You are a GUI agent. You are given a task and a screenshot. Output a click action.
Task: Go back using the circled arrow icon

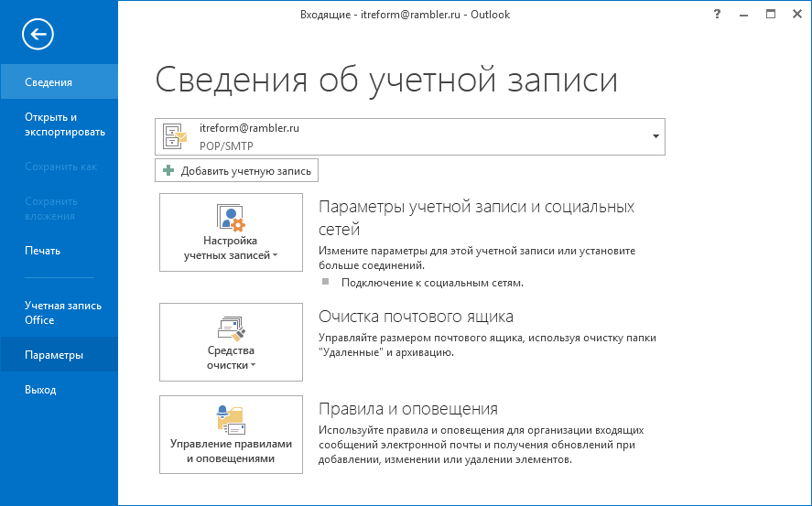pos(38,34)
